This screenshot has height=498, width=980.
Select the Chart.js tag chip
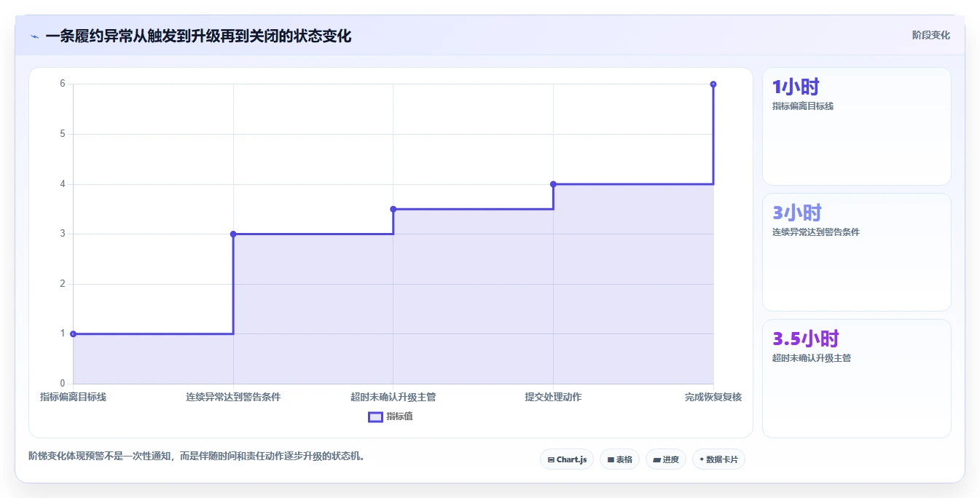(567, 459)
